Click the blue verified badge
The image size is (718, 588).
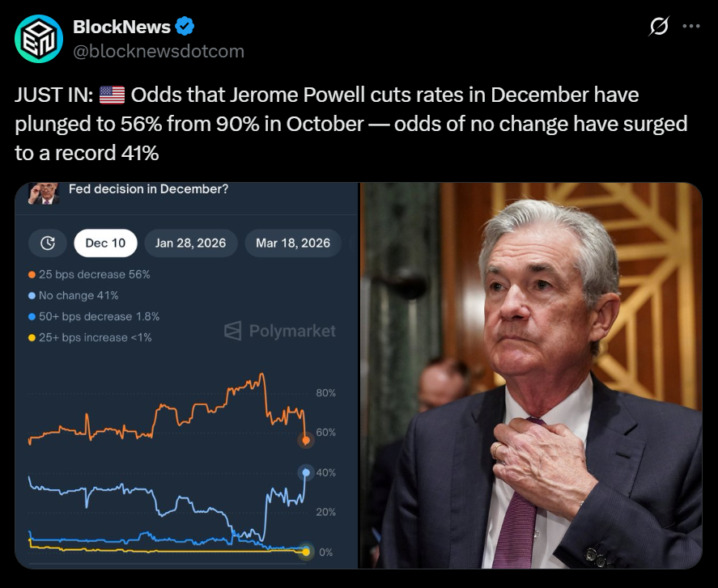185,27
